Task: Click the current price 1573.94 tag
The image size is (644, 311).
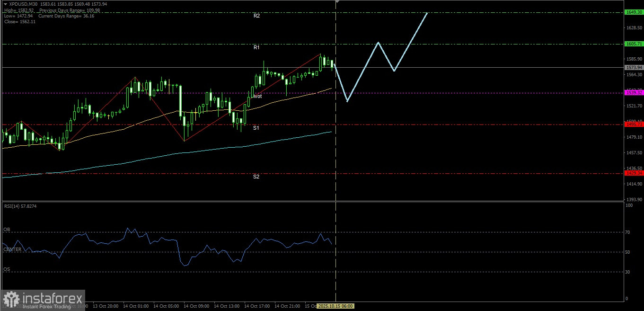Action: [x=634, y=68]
